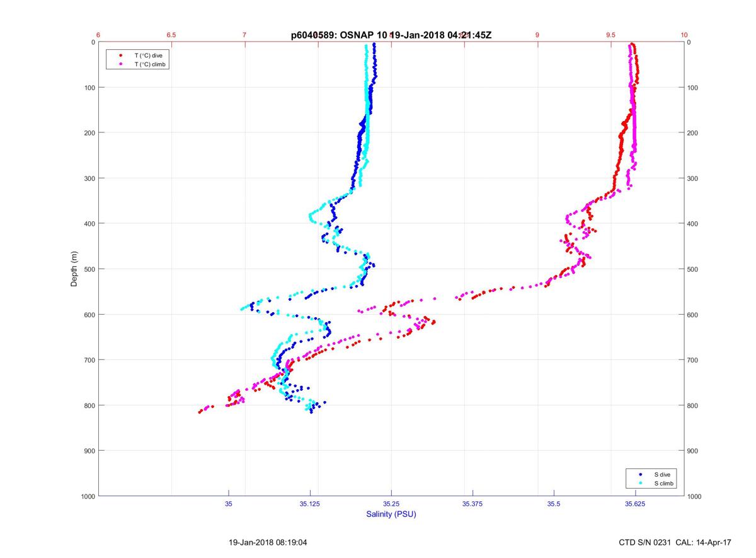Select the magenta T climb legend marker
756x558 pixels.
click(x=120, y=64)
